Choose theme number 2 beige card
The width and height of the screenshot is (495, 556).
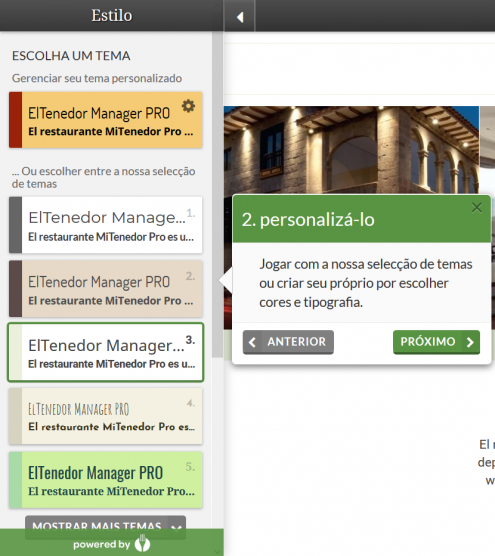[x=106, y=289]
